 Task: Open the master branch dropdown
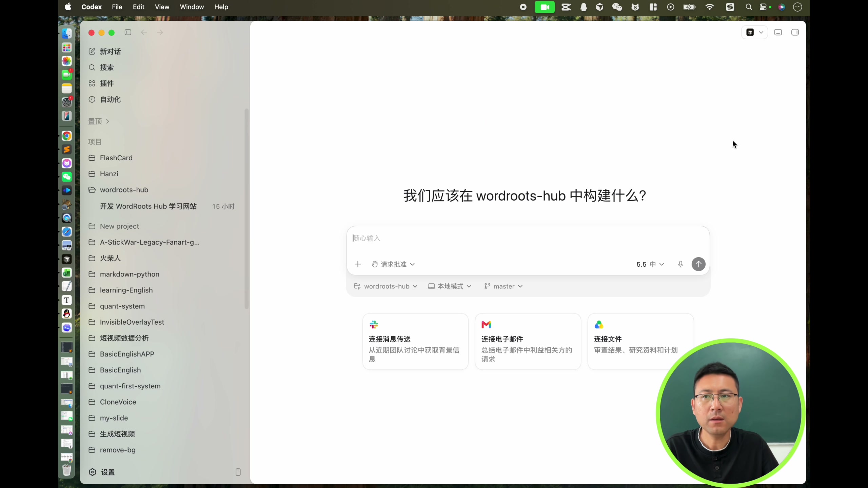[504, 286]
